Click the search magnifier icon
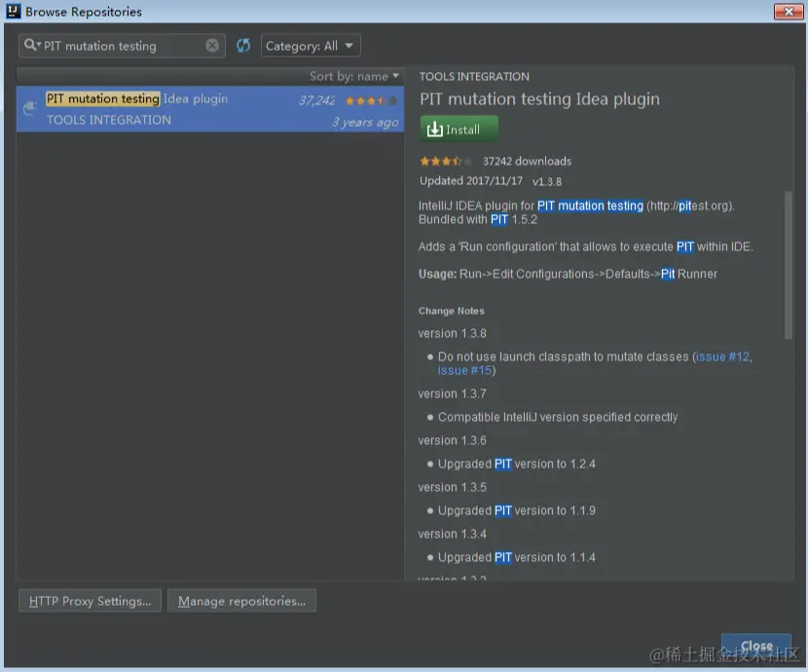This screenshot has width=808, height=672. pos(31,46)
